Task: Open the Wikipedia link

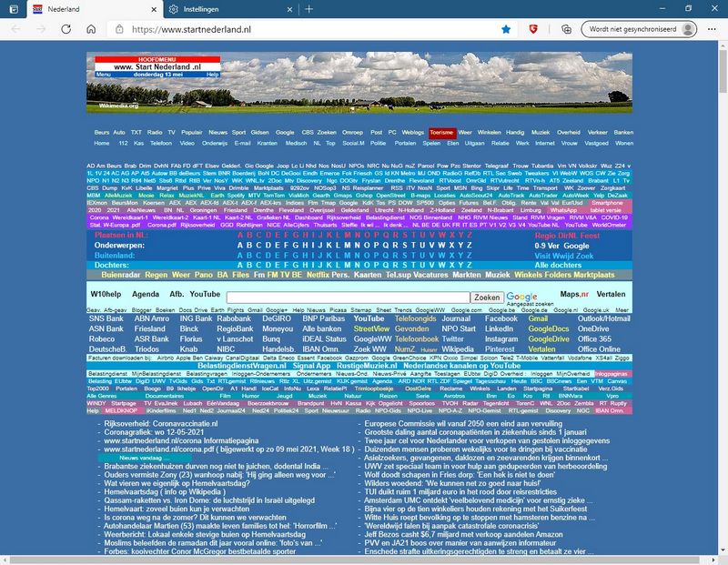Action: tap(458, 349)
